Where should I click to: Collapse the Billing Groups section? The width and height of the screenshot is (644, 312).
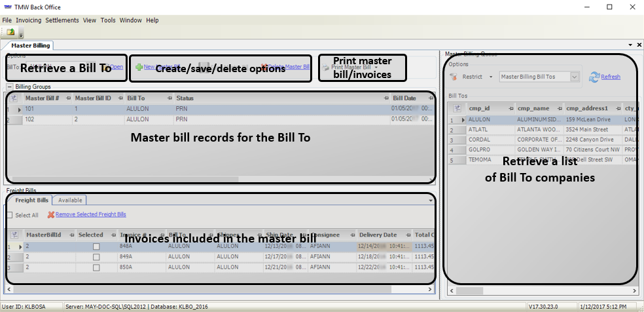(9, 87)
